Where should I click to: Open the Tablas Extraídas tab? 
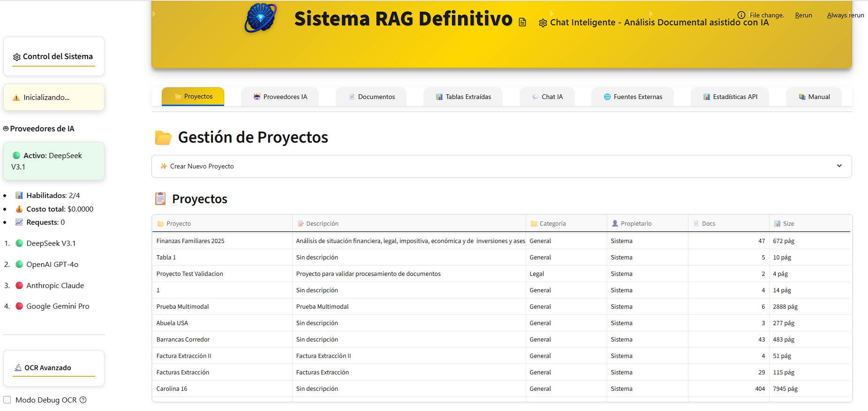coord(463,97)
